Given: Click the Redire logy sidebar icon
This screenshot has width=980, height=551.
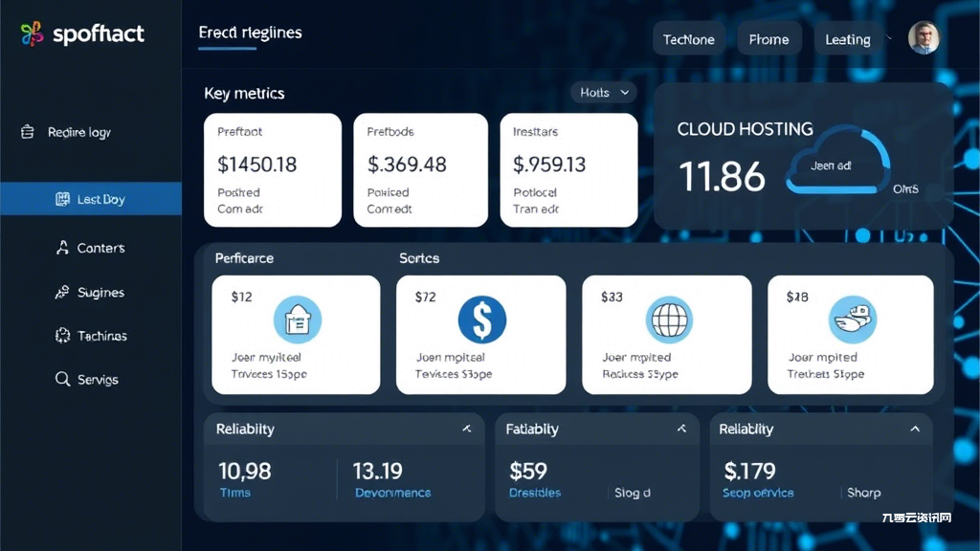Looking at the screenshot, I should coord(28,132).
